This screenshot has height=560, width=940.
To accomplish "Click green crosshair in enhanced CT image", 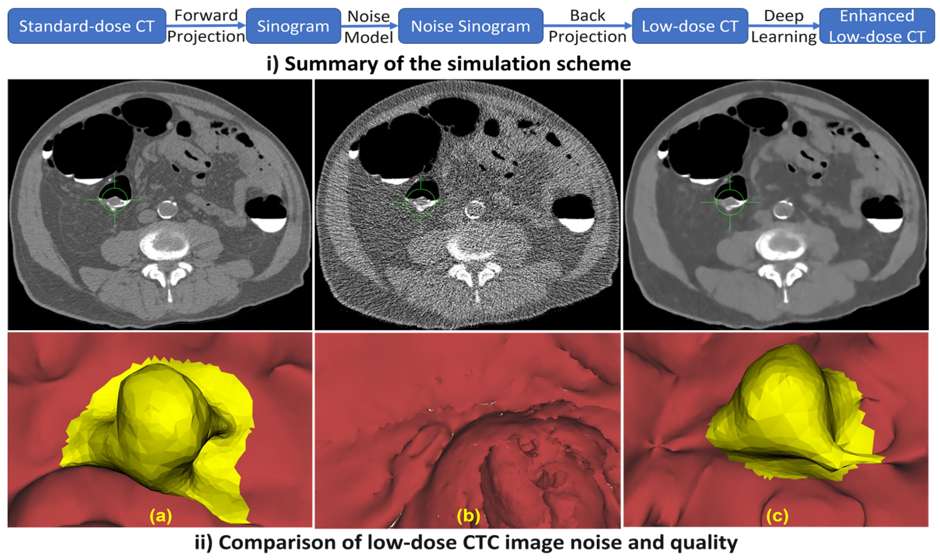I will coord(730,202).
